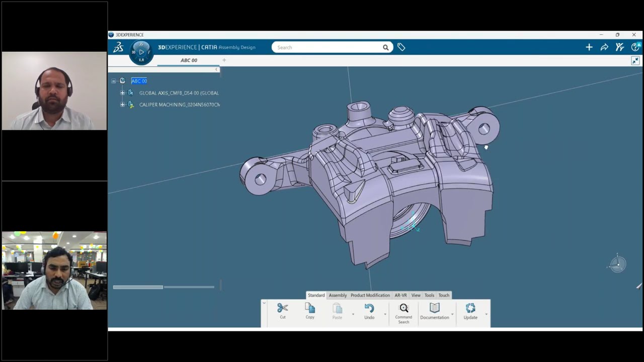The image size is (644, 362).
Task: Open the 3D compass play button
Action: [x=141, y=52]
